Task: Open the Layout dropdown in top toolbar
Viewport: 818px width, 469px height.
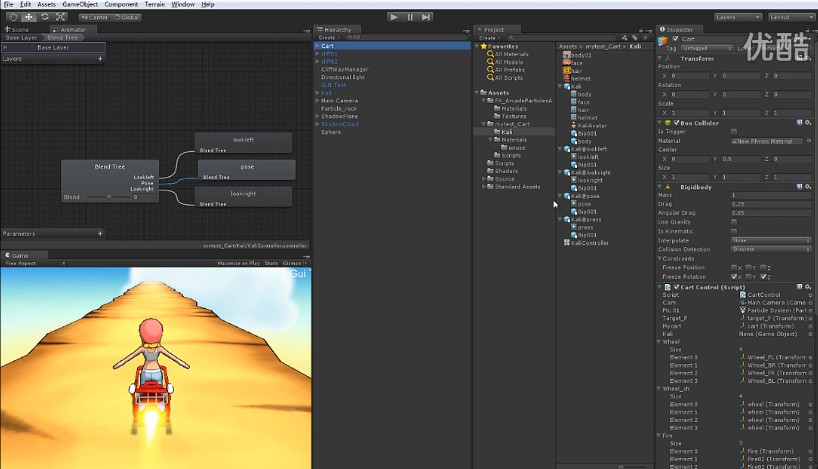Action: 791,17
